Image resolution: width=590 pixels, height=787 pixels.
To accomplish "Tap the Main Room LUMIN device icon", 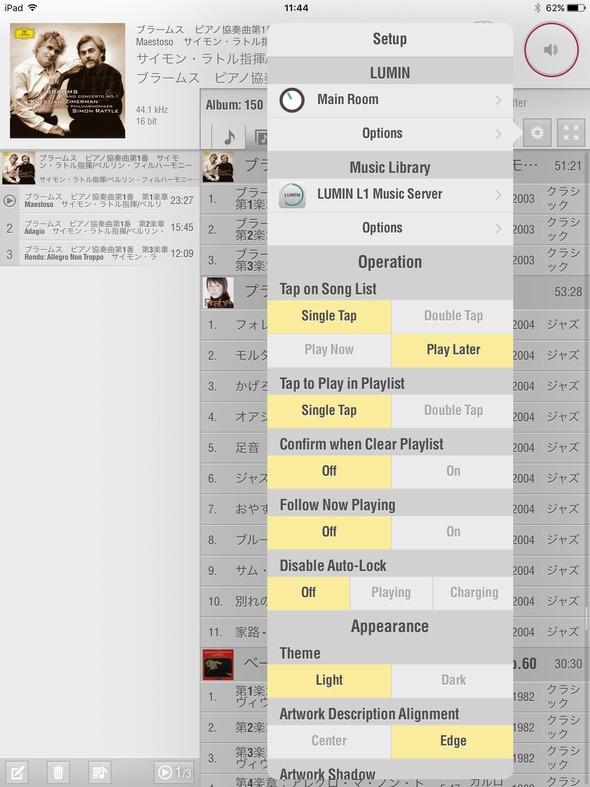I will (292, 100).
